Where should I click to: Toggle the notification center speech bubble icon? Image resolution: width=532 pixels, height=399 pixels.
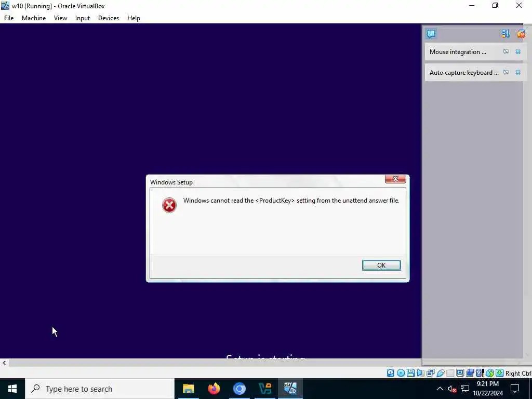click(431, 34)
